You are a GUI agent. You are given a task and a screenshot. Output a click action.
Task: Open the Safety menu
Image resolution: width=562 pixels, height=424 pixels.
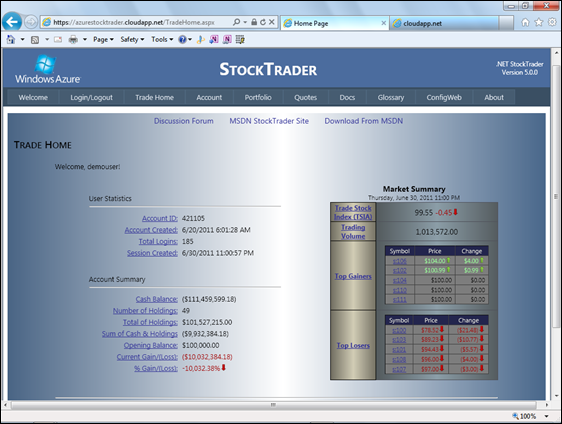(132, 39)
